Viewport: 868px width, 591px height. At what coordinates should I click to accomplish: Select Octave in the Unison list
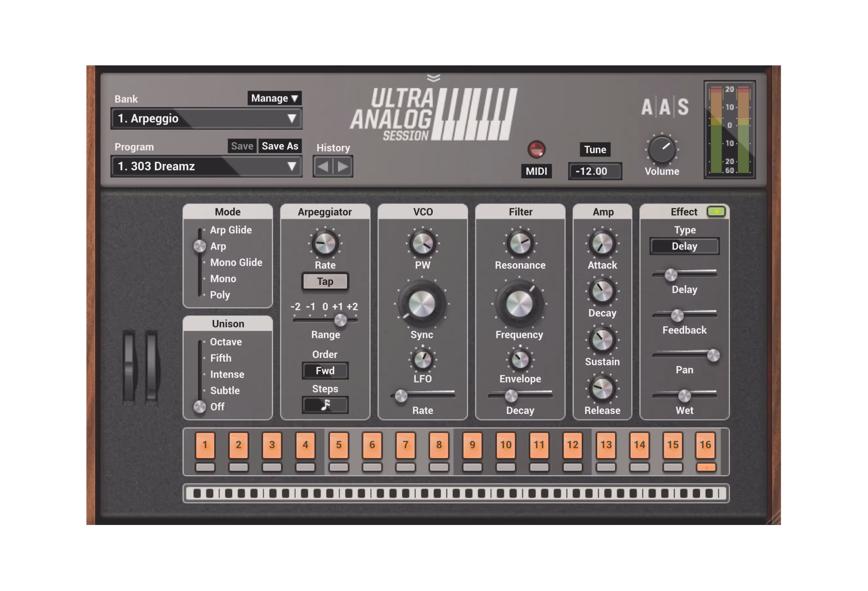coord(226,342)
